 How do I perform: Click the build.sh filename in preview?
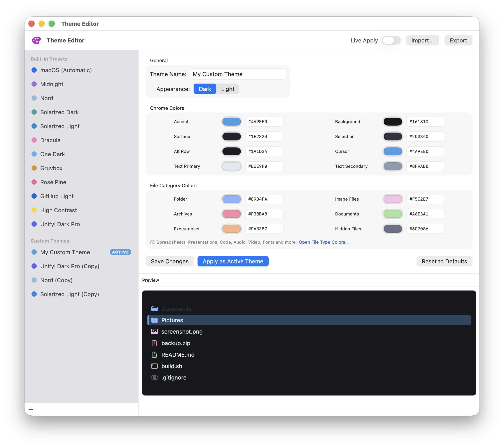(172, 366)
